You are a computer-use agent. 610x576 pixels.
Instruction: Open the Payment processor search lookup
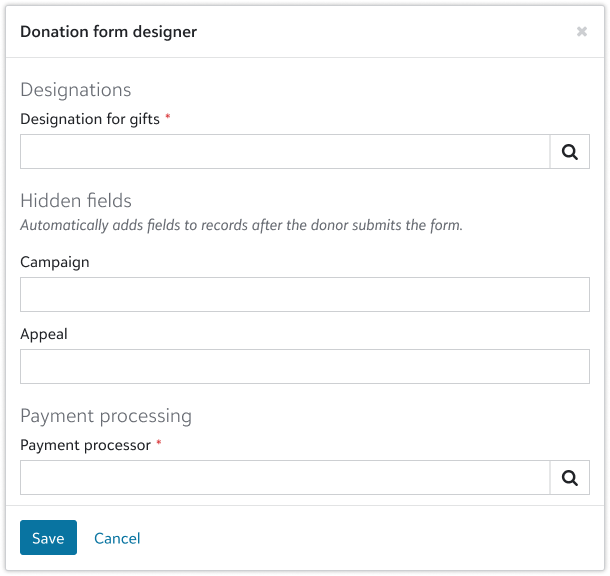tap(570, 478)
